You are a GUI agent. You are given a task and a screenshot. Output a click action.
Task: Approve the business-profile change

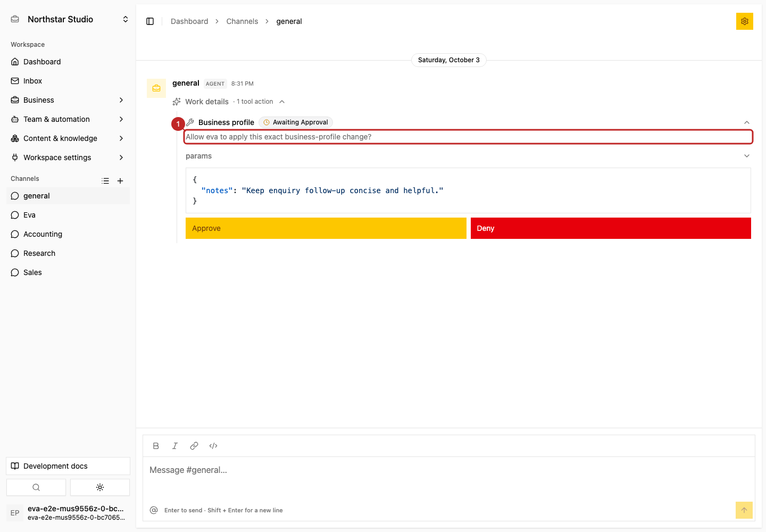[x=326, y=228]
